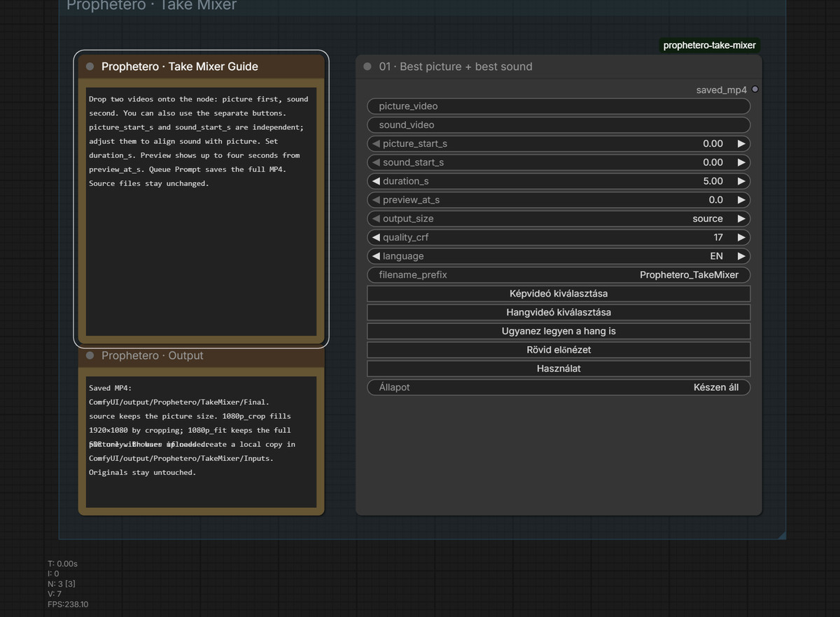This screenshot has width=840, height=617.
Task: Select the 'Prophetero · Take Mixer Guide' node title
Action: (180, 66)
